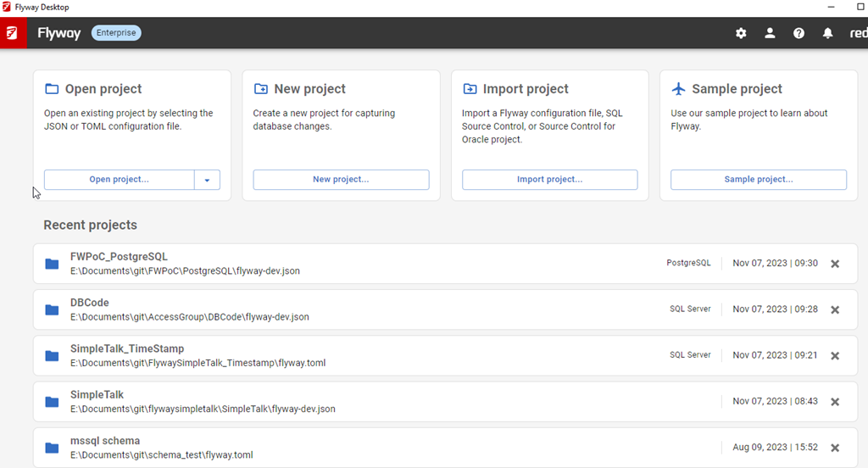Expand the Open project dropdown arrow
This screenshot has width=868, height=468.
pos(207,180)
